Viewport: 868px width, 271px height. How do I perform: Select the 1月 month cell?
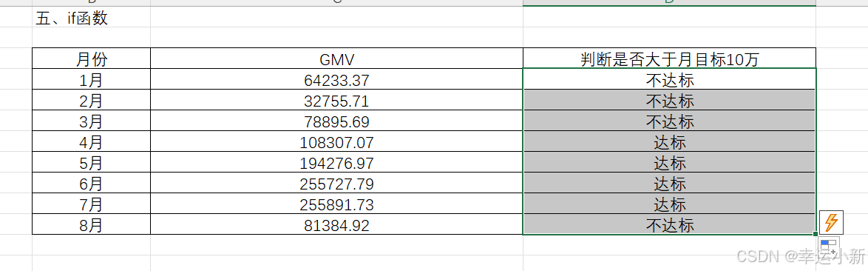92,79
